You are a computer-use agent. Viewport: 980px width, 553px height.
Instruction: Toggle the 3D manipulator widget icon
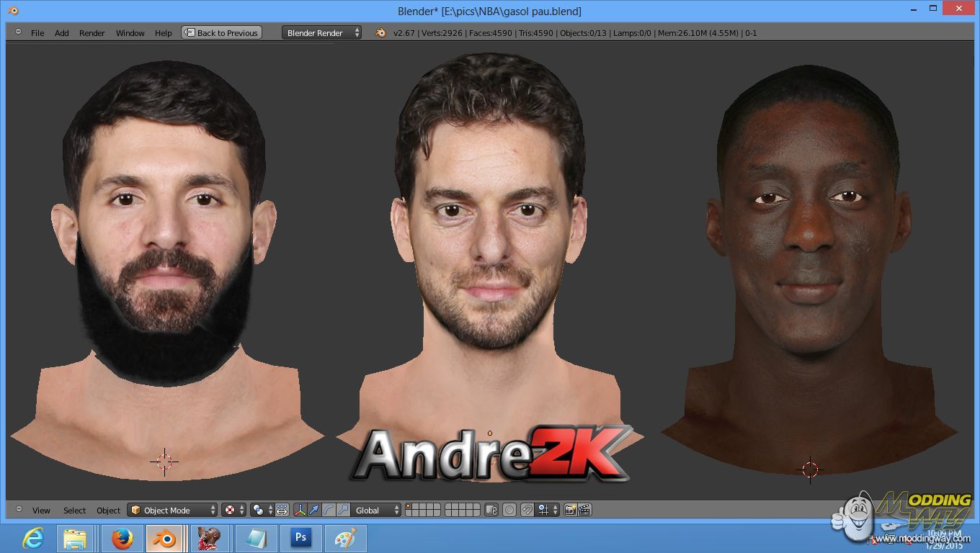click(x=300, y=510)
